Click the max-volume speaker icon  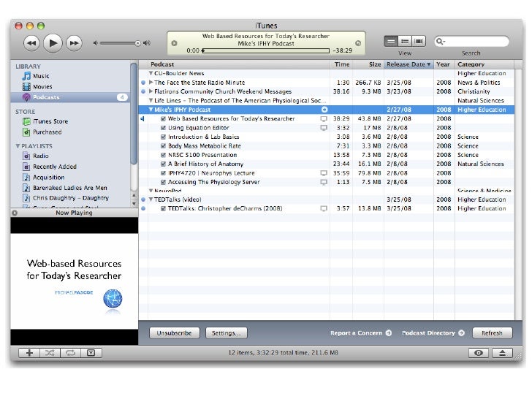tap(147, 43)
